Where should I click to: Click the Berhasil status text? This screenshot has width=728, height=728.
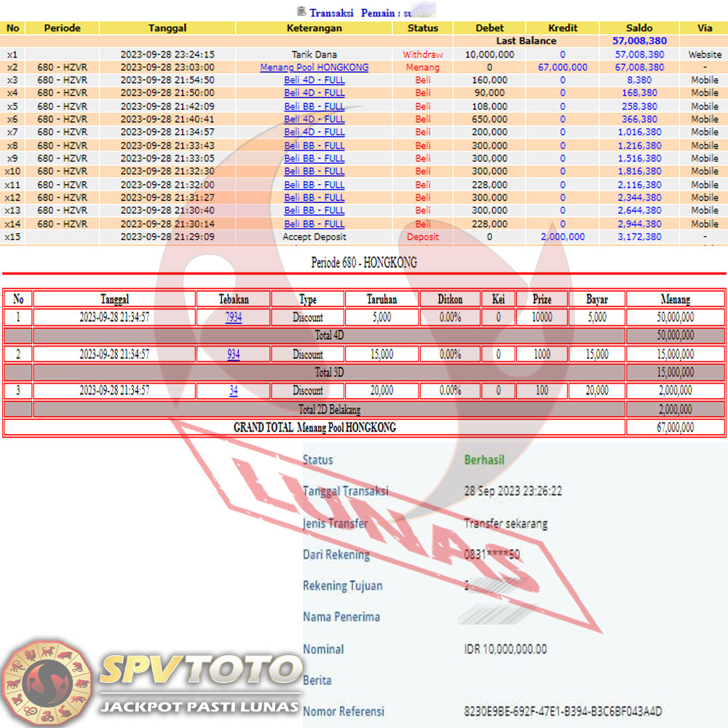484,460
